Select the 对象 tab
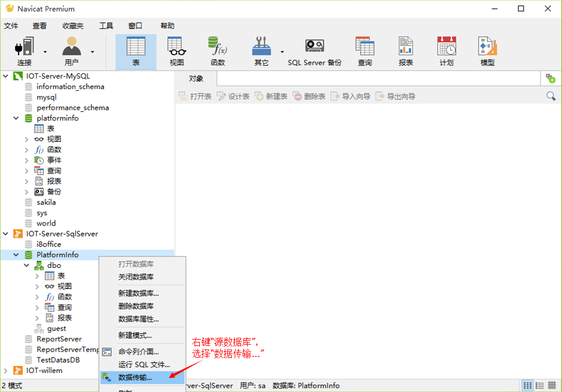This screenshot has height=392, width=562. (x=196, y=79)
